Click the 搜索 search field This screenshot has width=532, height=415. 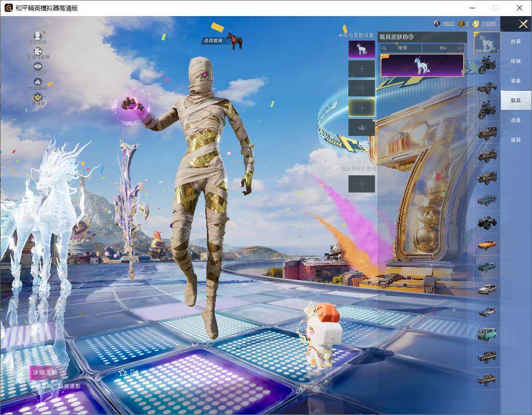pyautogui.click(x=401, y=48)
